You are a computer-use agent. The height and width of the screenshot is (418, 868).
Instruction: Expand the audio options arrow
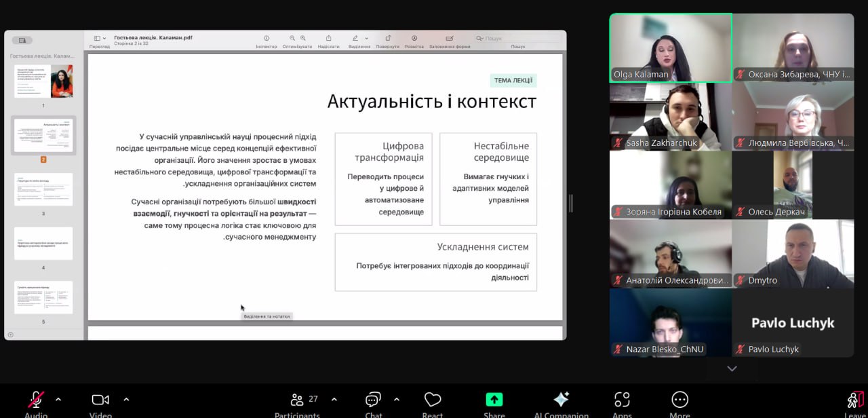click(58, 399)
